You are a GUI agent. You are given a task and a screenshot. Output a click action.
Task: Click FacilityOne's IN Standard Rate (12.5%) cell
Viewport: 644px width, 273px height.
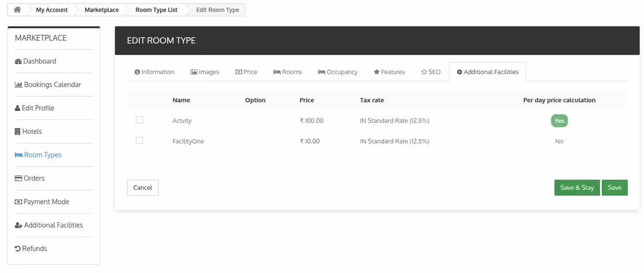(395, 141)
